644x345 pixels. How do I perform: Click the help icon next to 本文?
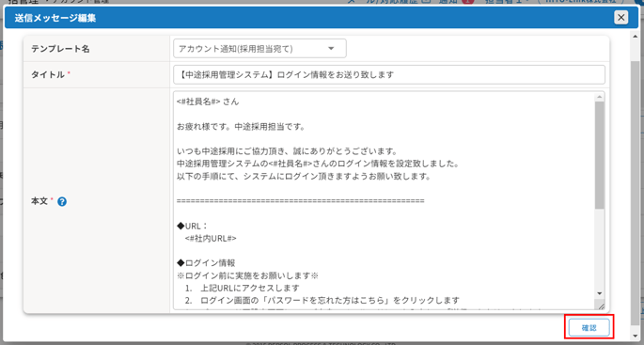(x=62, y=202)
